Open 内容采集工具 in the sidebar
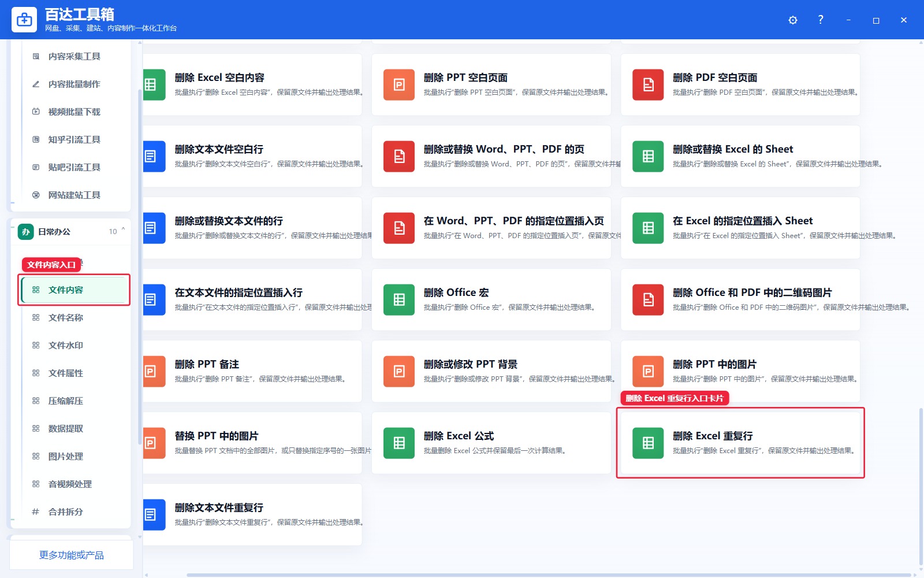The height and width of the screenshot is (578, 924). 74,56
